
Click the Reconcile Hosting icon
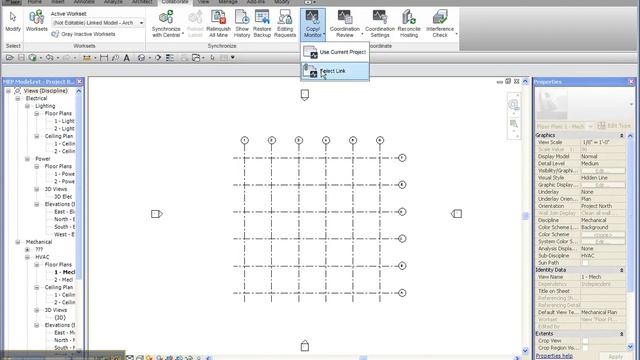409,17
